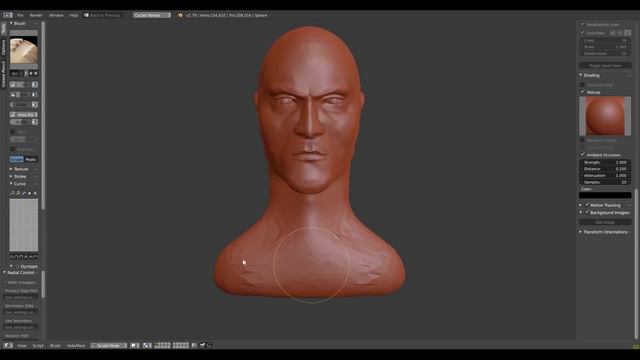Click the grid Scale value field

[605, 47]
